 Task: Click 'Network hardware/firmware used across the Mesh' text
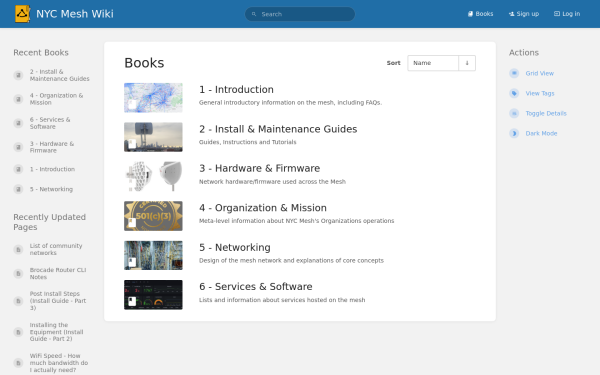click(272, 182)
